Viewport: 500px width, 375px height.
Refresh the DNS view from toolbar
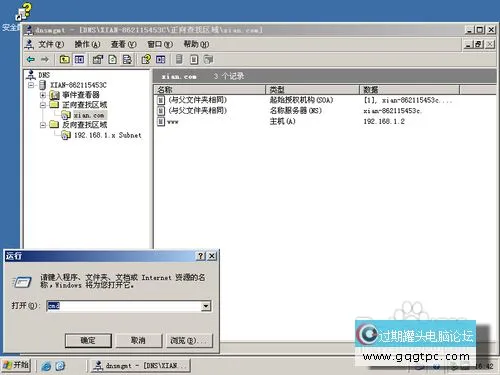(x=113, y=60)
